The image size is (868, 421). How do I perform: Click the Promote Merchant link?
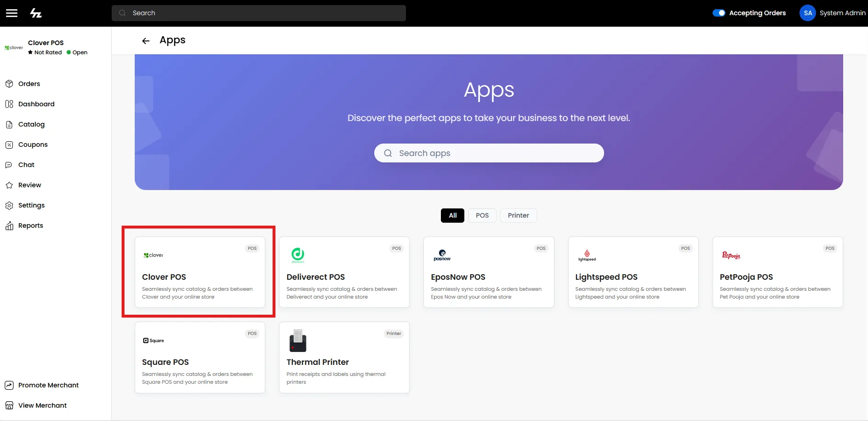pos(48,385)
